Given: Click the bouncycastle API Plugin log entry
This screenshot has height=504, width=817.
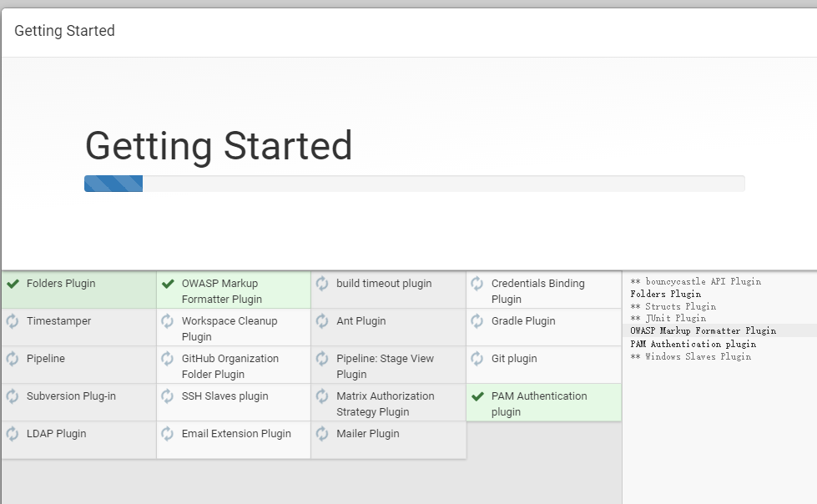Looking at the screenshot, I should click(696, 281).
